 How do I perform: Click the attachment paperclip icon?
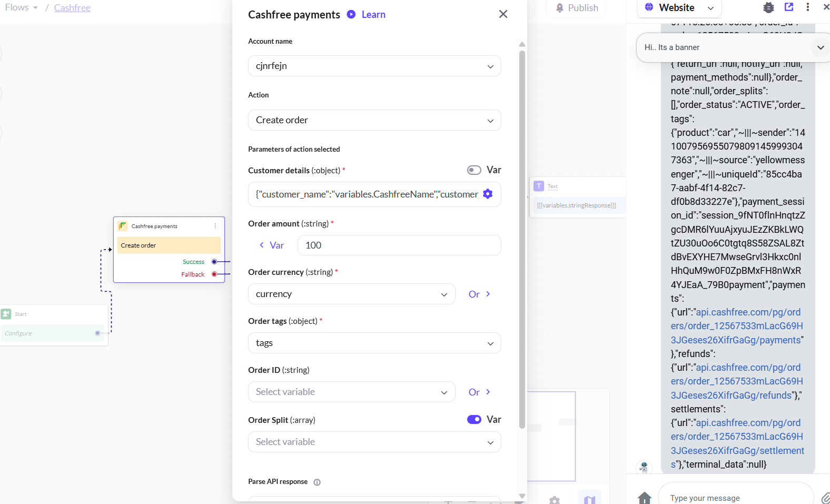[x=825, y=498]
